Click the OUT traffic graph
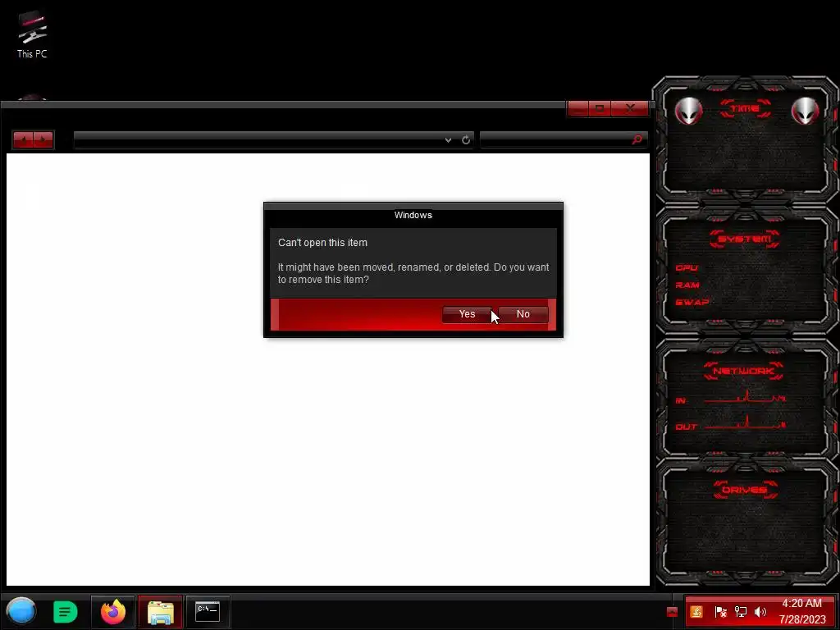The width and height of the screenshot is (840, 630). (745, 422)
